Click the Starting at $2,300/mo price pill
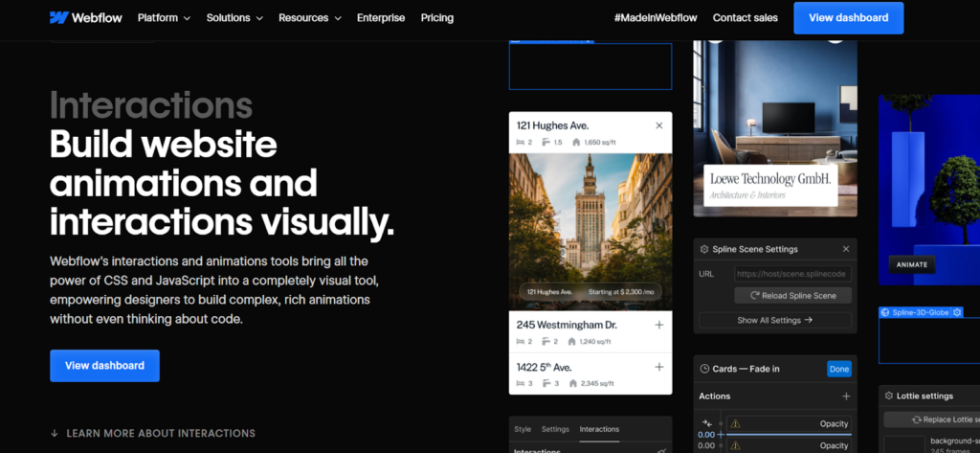This screenshot has height=453, width=980. [590, 291]
